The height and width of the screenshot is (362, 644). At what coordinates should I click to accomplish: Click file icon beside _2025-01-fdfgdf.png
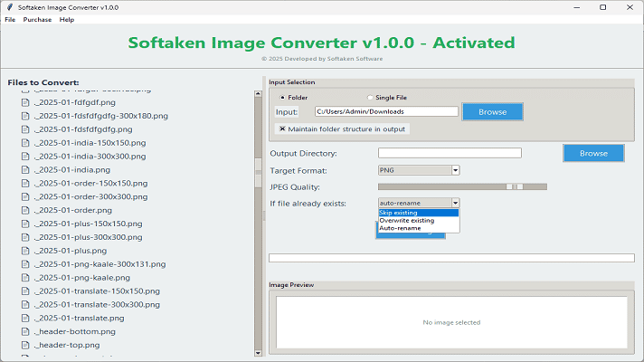click(25, 102)
